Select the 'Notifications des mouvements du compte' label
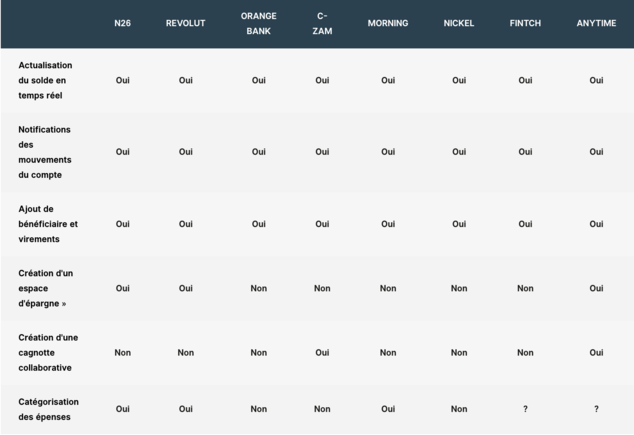Viewport: 634px width, 435px height. (x=45, y=152)
